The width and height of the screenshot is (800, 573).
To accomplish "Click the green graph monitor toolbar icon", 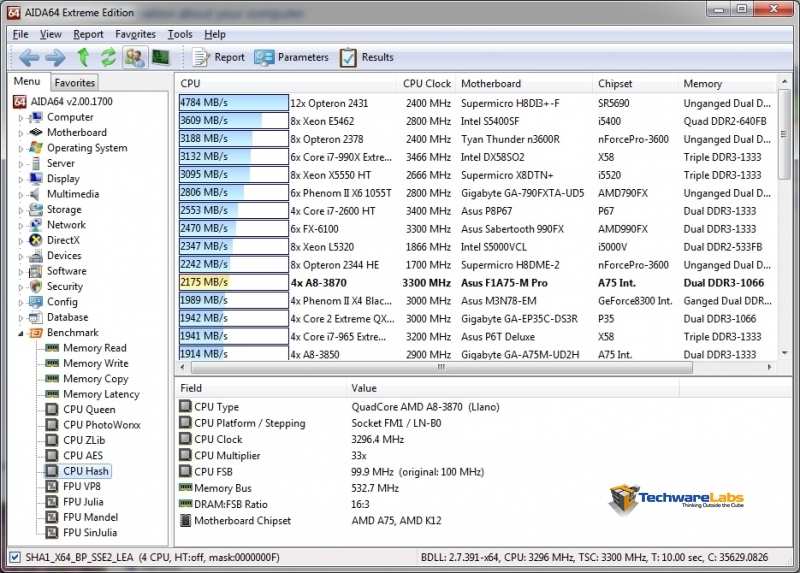I will [x=160, y=57].
